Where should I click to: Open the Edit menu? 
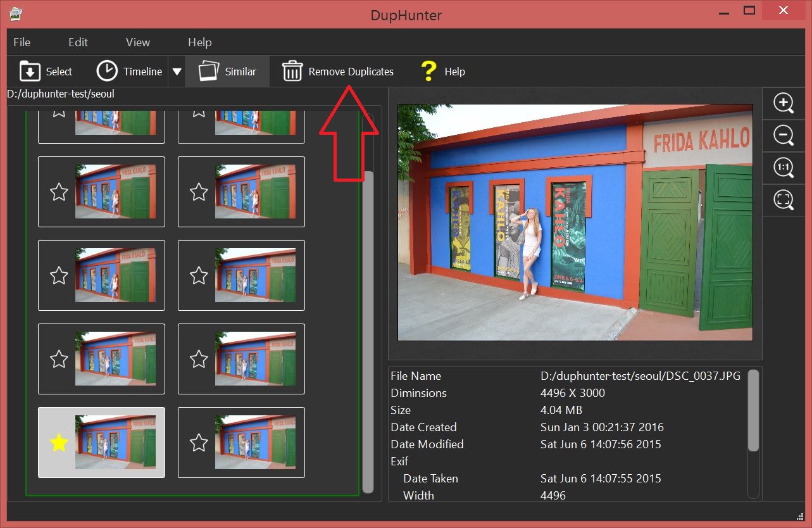coord(77,42)
